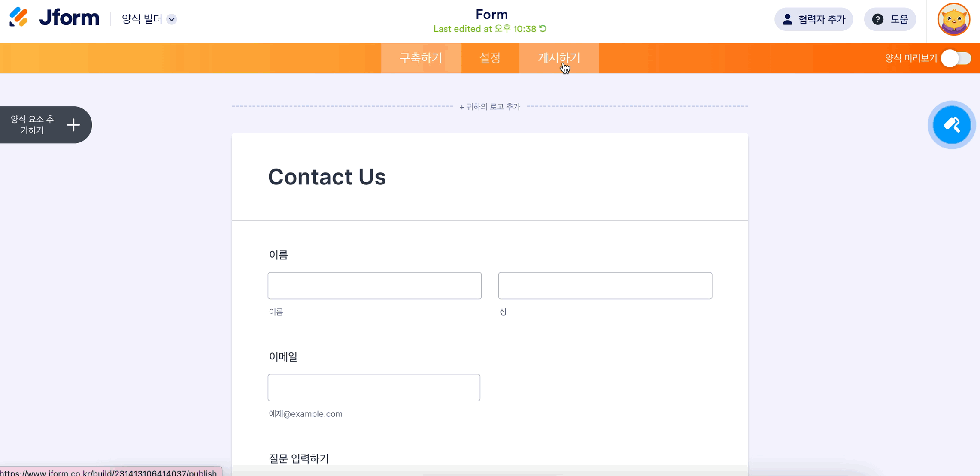Click the 이름 first name input field
Screen dimensions: 980x476
[374, 286]
